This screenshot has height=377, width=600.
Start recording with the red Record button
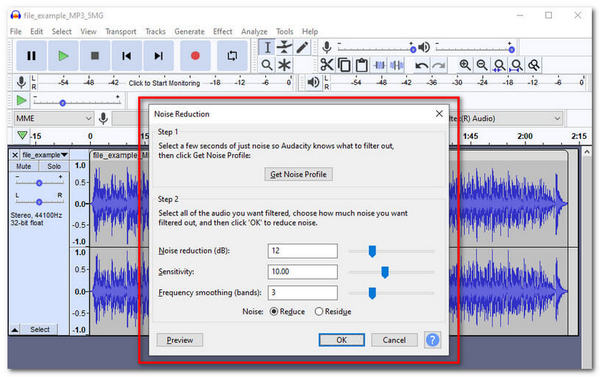(195, 56)
